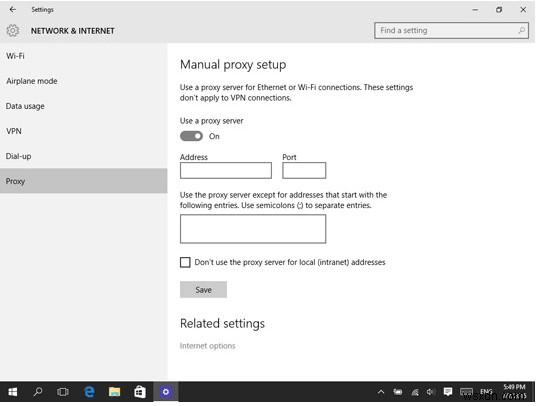Open Task View from the taskbar
Viewport: 536px width, 406px height.
click(x=63, y=392)
